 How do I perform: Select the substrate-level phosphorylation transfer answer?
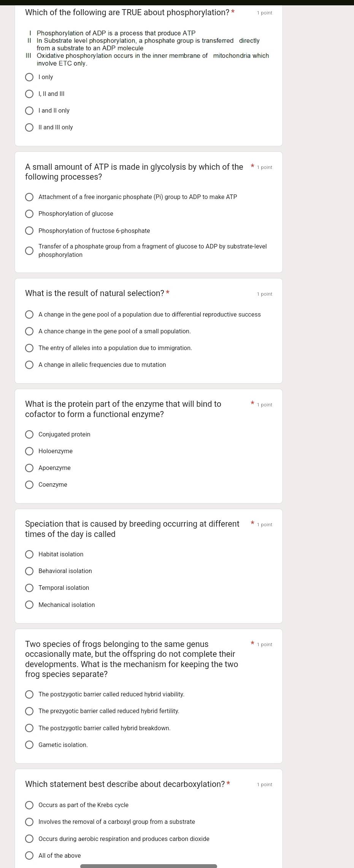pyautogui.click(x=29, y=251)
